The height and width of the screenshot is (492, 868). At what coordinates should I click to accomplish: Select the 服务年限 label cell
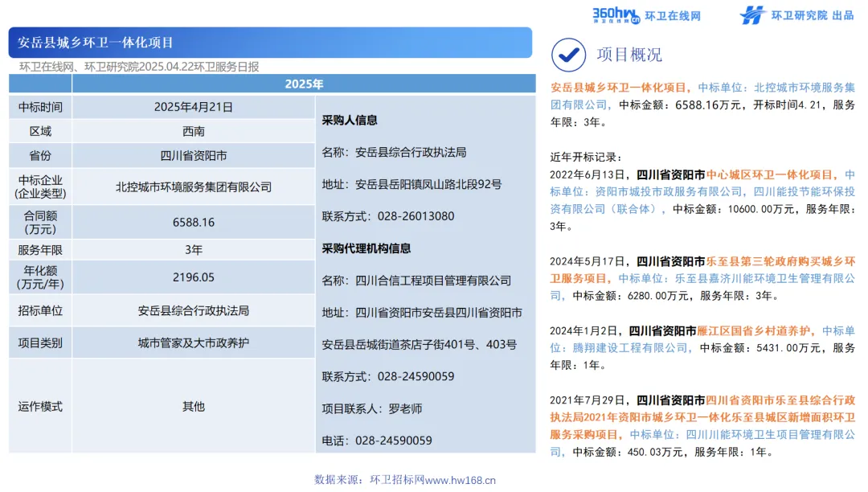(40, 250)
